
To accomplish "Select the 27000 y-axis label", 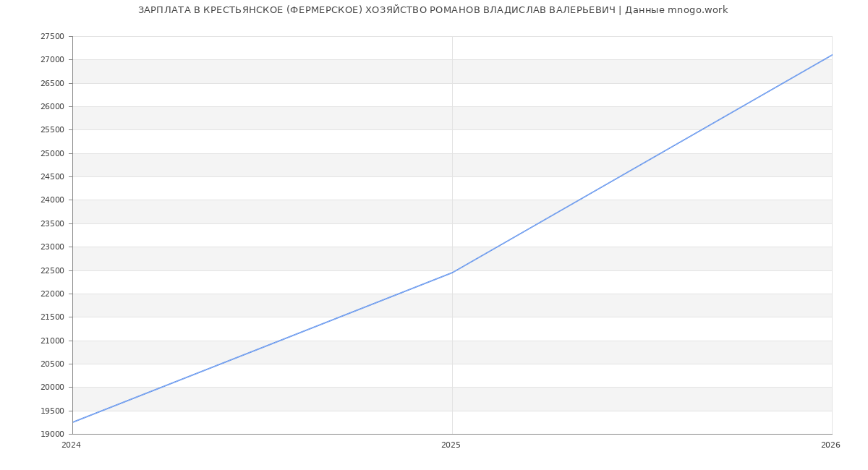I will (52, 59).
